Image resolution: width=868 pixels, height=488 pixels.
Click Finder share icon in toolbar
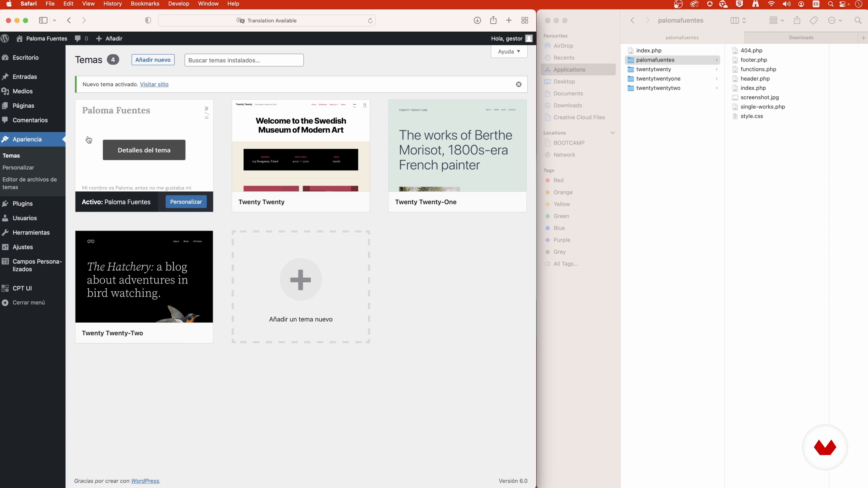tap(797, 20)
